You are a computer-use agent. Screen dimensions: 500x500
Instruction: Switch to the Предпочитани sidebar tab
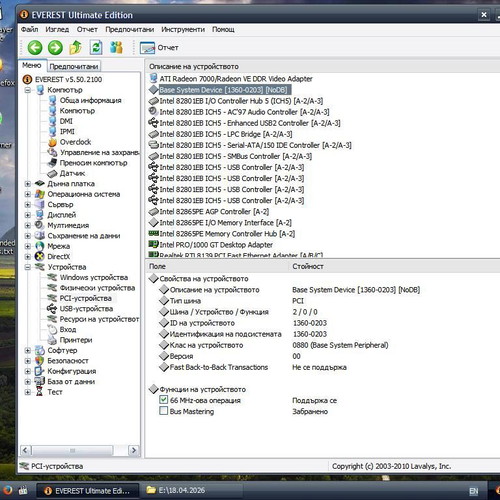(74, 66)
